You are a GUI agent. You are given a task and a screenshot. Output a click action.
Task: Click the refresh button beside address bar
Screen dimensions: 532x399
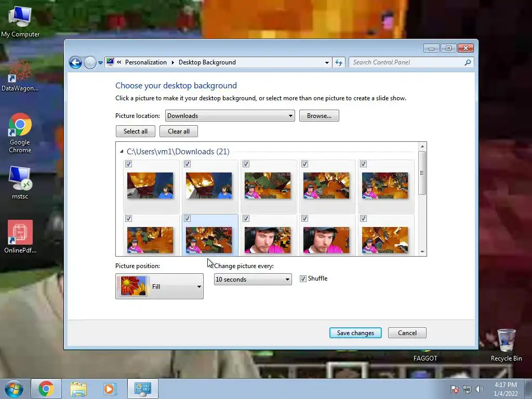point(339,62)
